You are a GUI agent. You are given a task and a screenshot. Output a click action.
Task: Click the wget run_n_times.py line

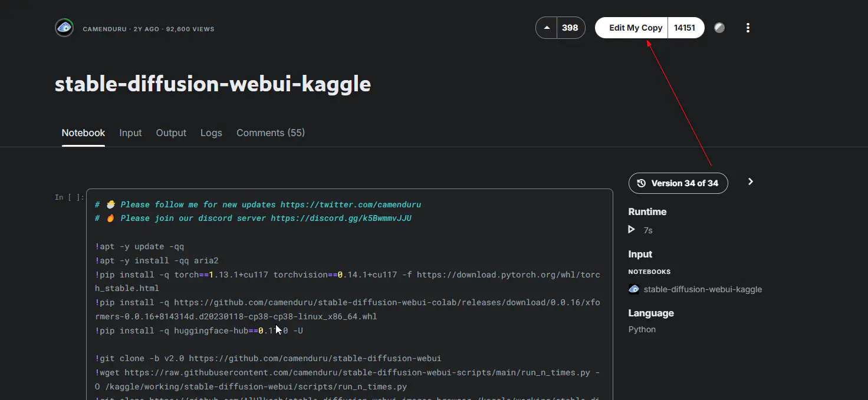tap(347, 379)
